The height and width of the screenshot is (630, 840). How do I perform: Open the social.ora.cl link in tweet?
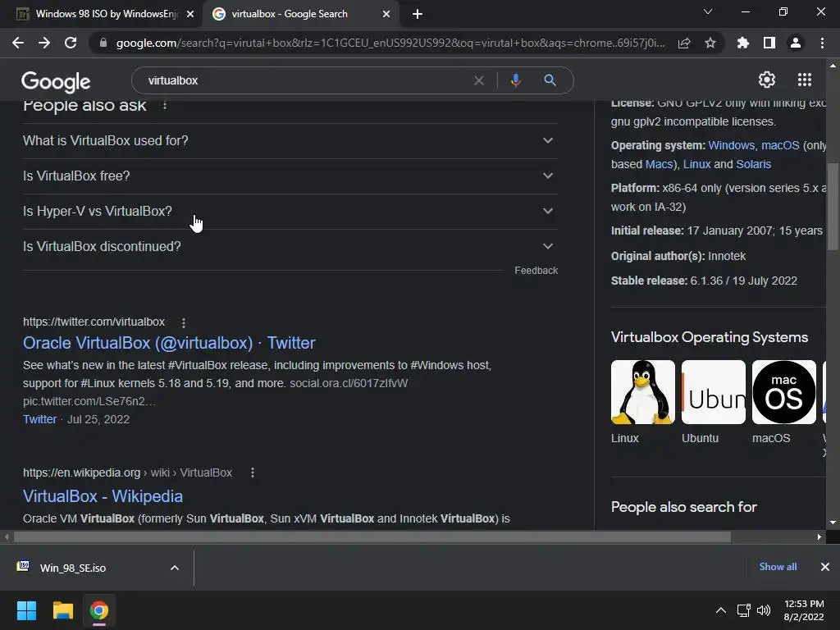[349, 384]
